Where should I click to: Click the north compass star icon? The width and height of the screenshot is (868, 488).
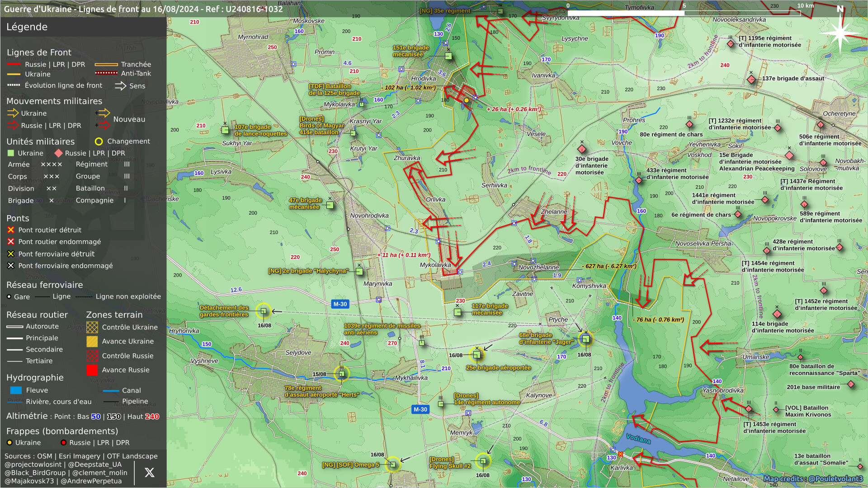(840, 32)
